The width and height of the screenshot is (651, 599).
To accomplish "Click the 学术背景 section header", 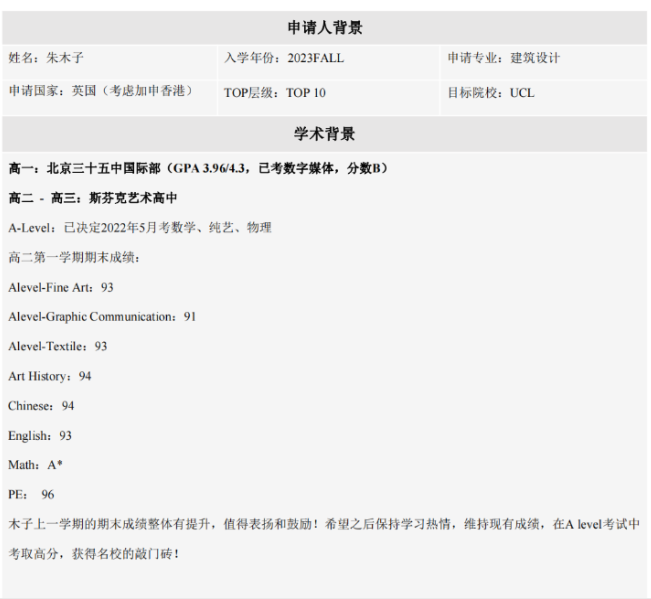I will (x=325, y=134).
